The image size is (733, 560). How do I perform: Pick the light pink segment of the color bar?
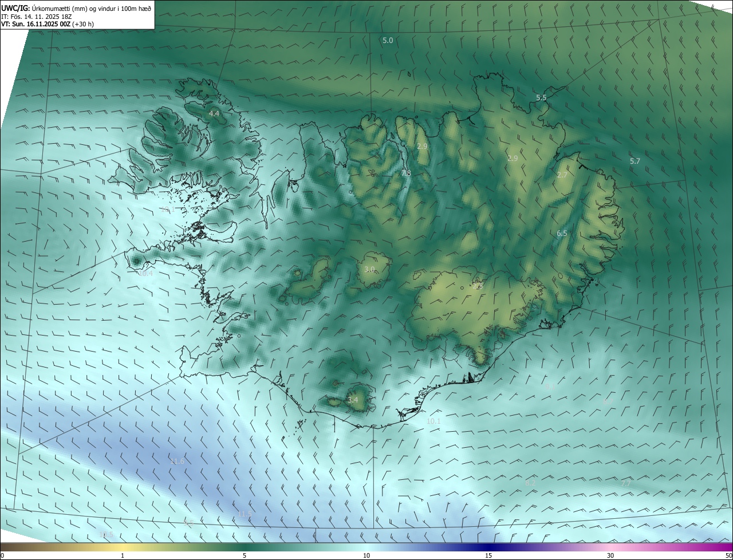[x=610, y=547]
